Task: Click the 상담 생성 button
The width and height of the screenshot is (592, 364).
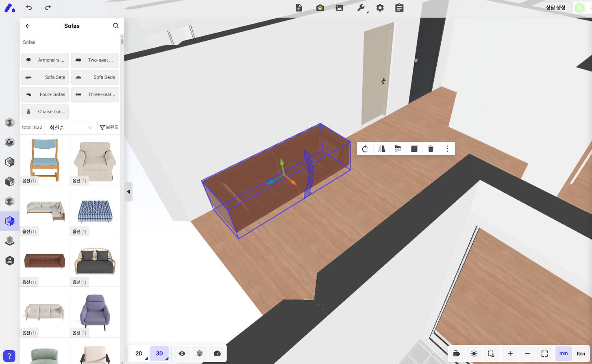Action: coord(555,8)
